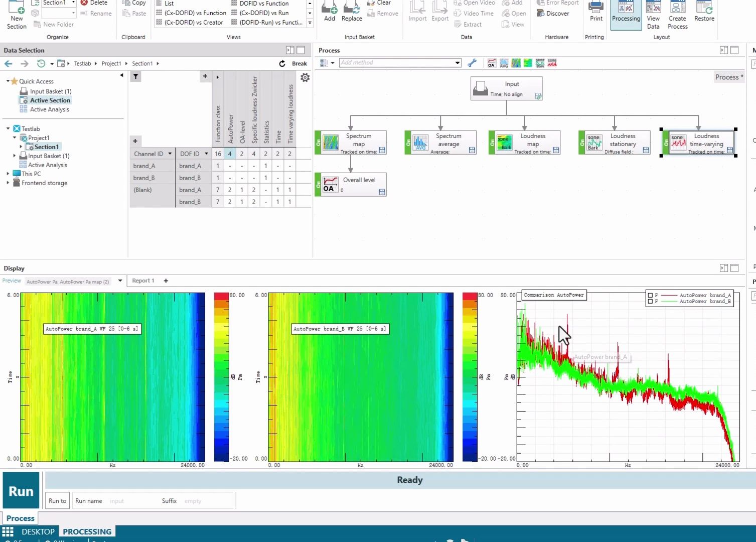The image size is (756, 542).
Task: Click Discover in the Hardware group
Action: [553, 14]
